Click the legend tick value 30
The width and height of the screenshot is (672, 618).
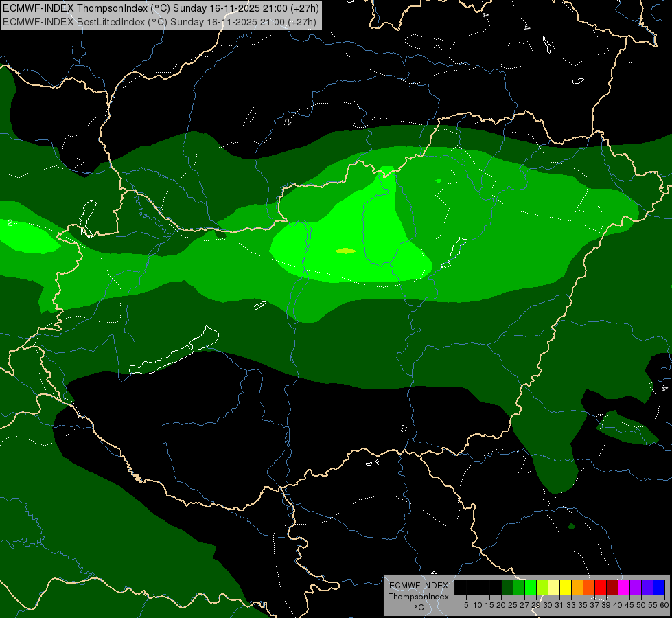(x=548, y=605)
